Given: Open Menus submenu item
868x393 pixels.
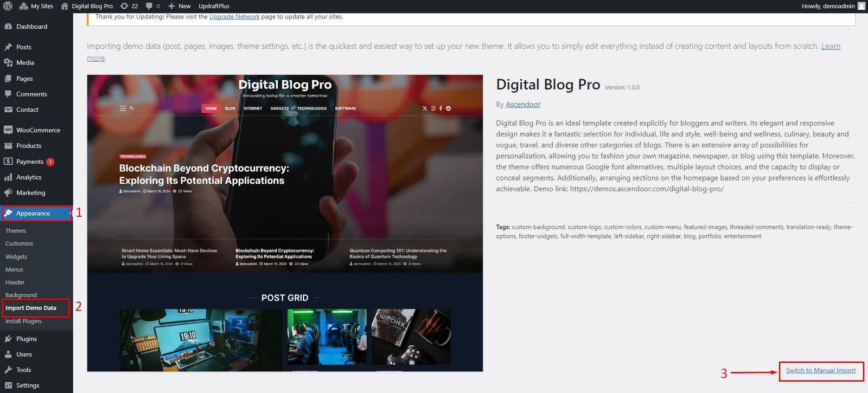Looking at the screenshot, I should point(14,269).
